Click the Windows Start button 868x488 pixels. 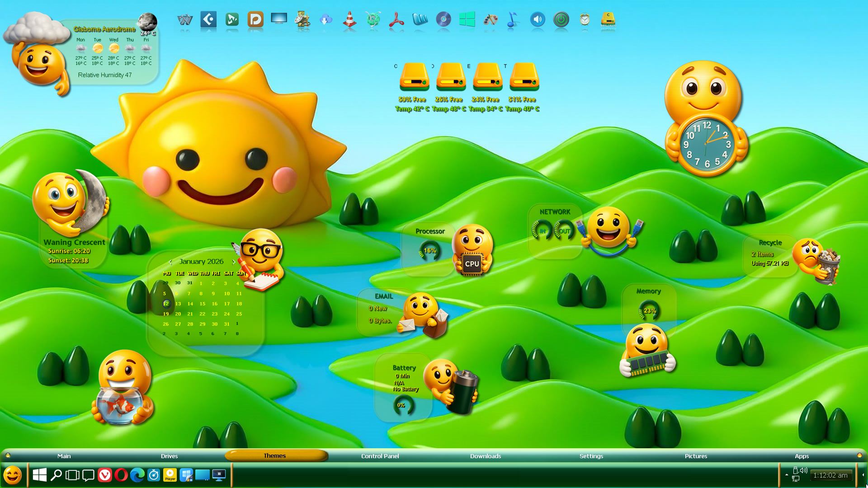point(40,475)
